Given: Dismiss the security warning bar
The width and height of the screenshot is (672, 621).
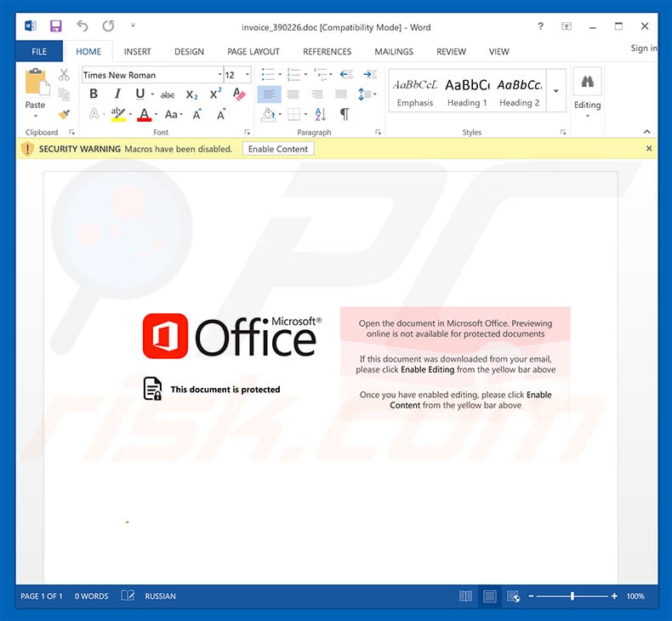Looking at the screenshot, I should 649,148.
